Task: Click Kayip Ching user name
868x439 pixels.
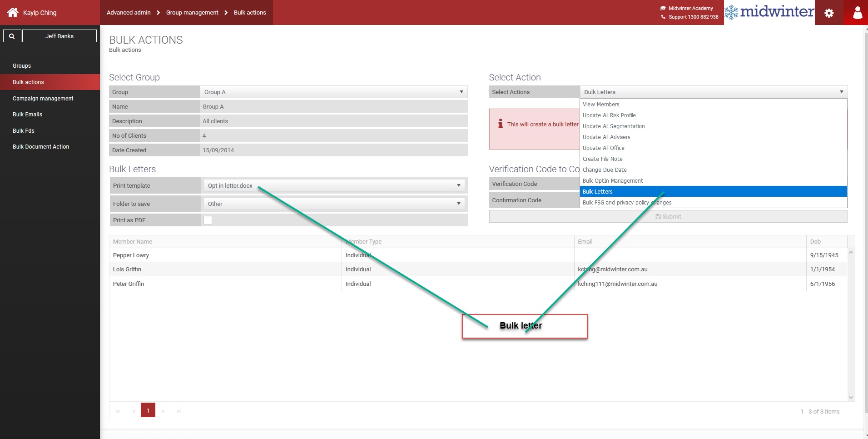Action: (x=40, y=13)
